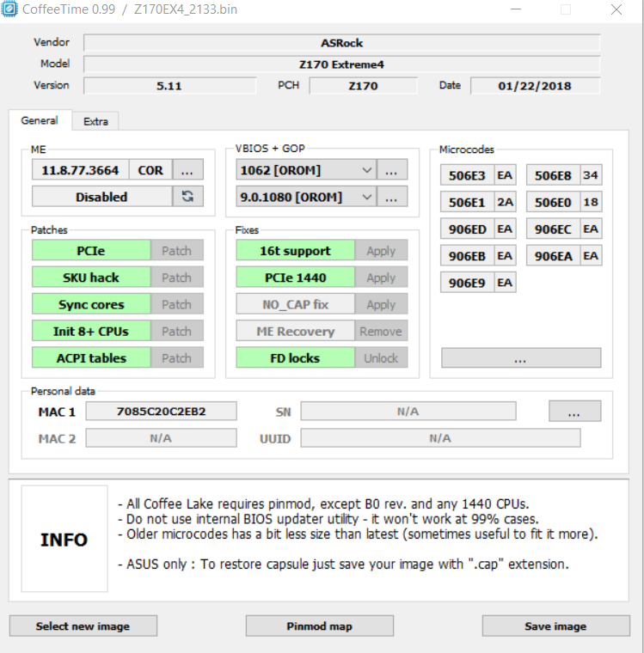Open the Personal data ellipsis button
Image resolution: width=644 pixels, height=653 pixels.
tap(575, 411)
